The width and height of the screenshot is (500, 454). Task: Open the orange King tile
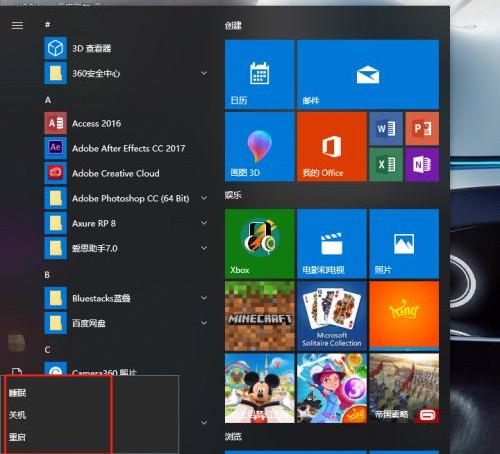(x=404, y=316)
